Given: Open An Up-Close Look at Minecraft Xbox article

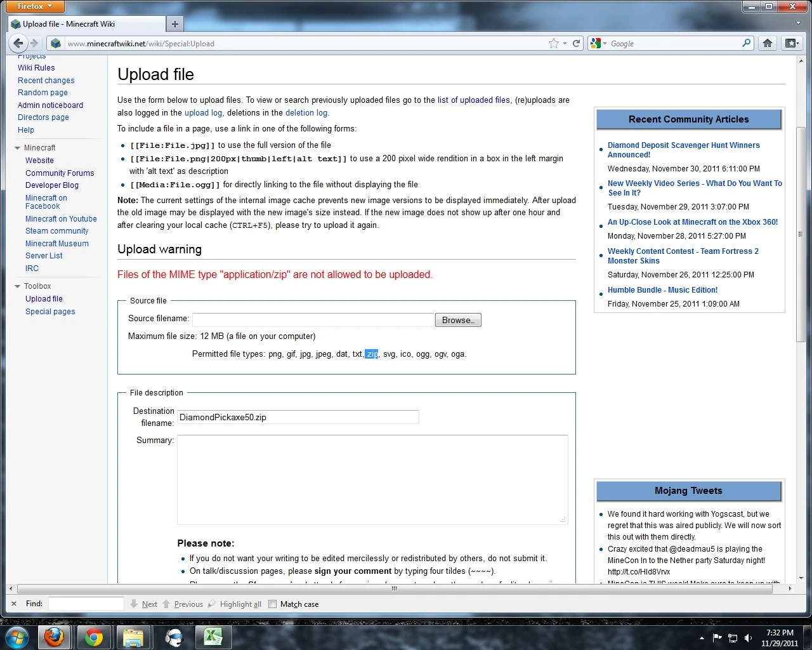Looking at the screenshot, I should pos(693,222).
